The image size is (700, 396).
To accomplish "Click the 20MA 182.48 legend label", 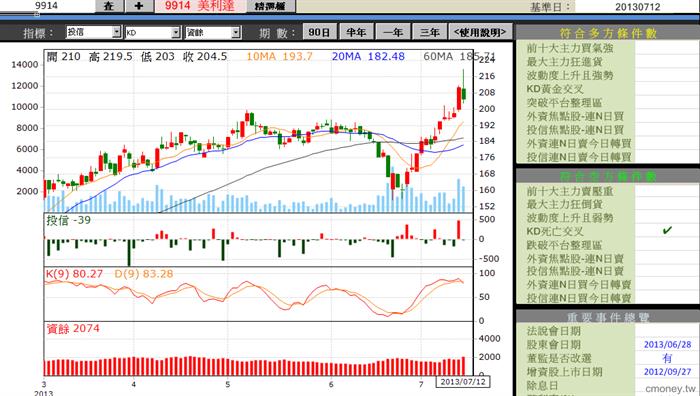I will pos(368,57).
